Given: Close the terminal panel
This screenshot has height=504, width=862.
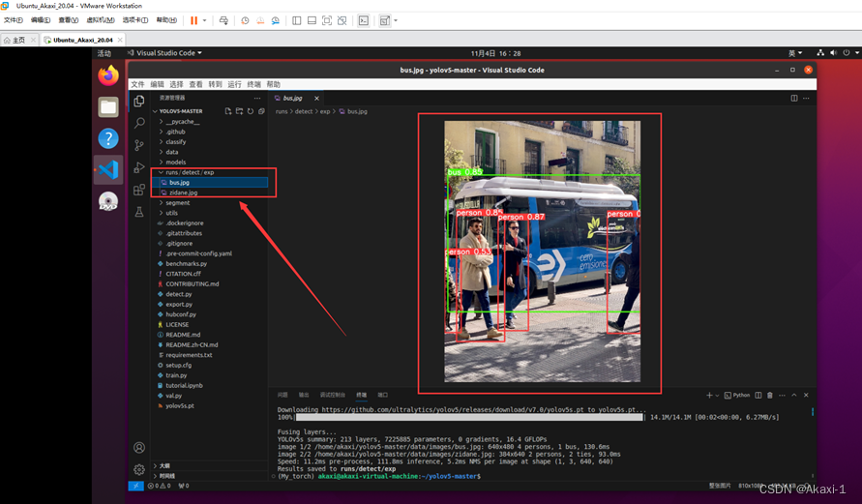Looking at the screenshot, I should [x=806, y=396].
